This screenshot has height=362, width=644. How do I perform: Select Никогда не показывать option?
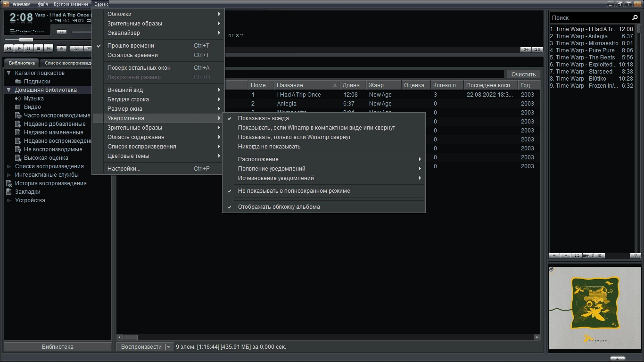324,147
